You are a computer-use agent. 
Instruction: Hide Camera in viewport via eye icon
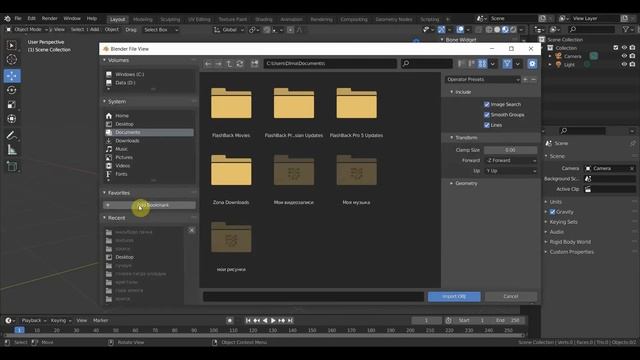point(624,56)
